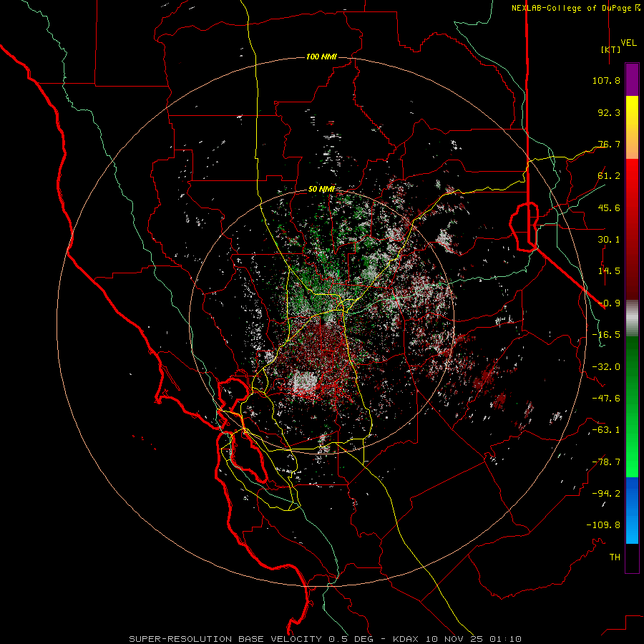Click the 50 NMI range ring label
Image resolution: width=644 pixels, height=644 pixels.
pos(321,189)
